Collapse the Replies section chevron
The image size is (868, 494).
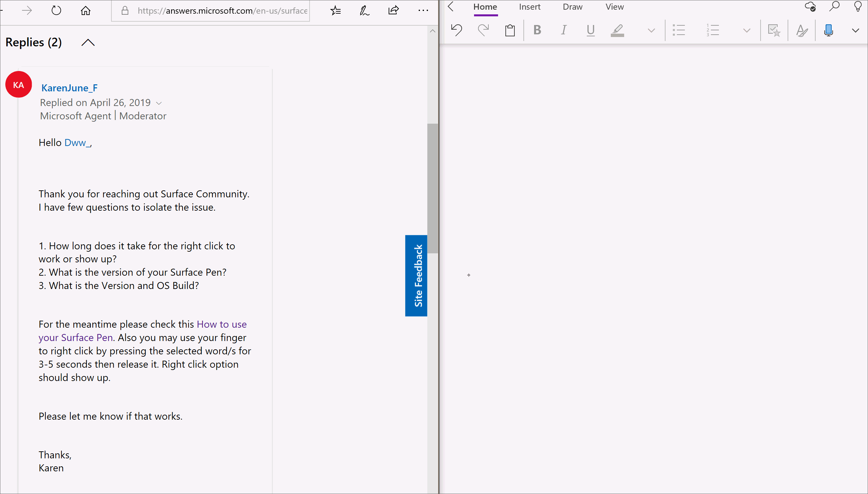[88, 42]
